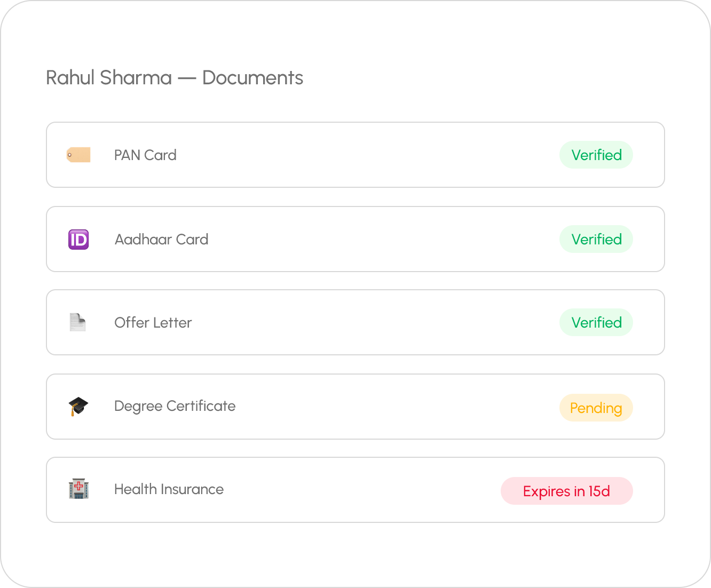This screenshot has height=588, width=711.
Task: Click the Verified badge on PAN Card
Action: point(596,155)
